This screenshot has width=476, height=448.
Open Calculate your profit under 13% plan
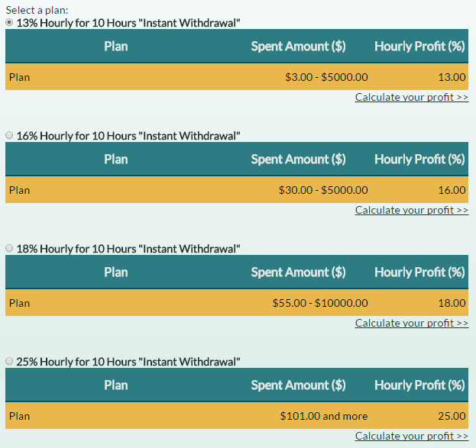[x=411, y=98]
